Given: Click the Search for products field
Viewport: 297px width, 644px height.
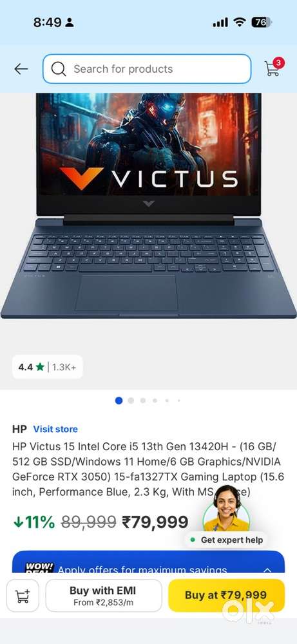Looking at the screenshot, I should click(x=147, y=69).
